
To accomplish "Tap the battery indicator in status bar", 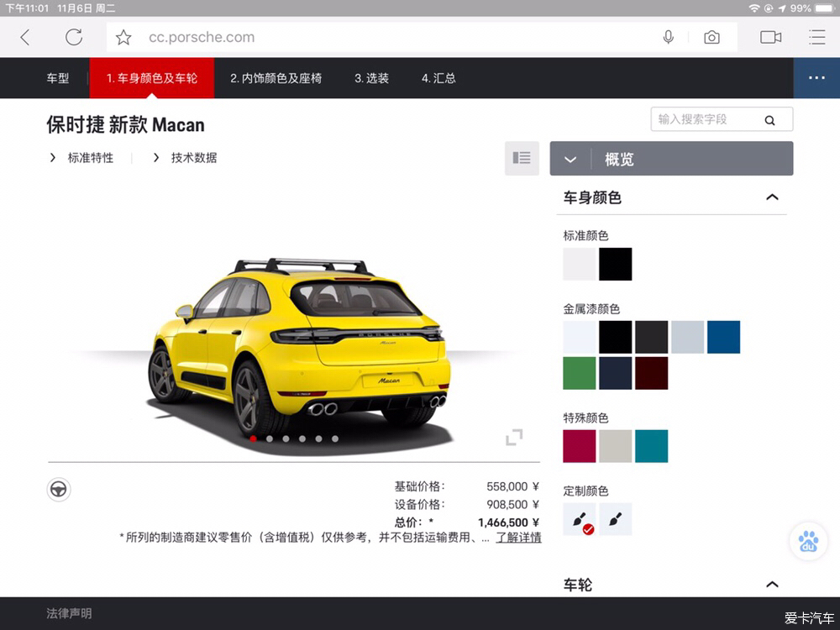I will coord(825,8).
